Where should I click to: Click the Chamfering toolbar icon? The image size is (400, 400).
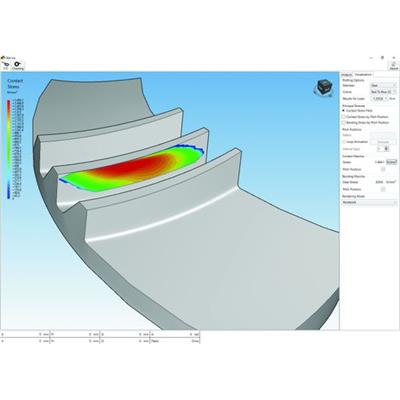point(18,65)
